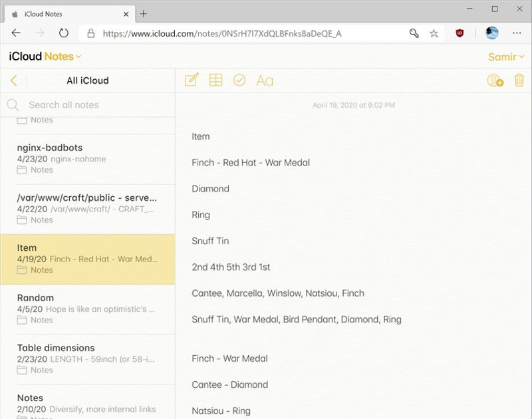Select the iCloud Notes browser tab
532x419 pixels.
(x=70, y=14)
